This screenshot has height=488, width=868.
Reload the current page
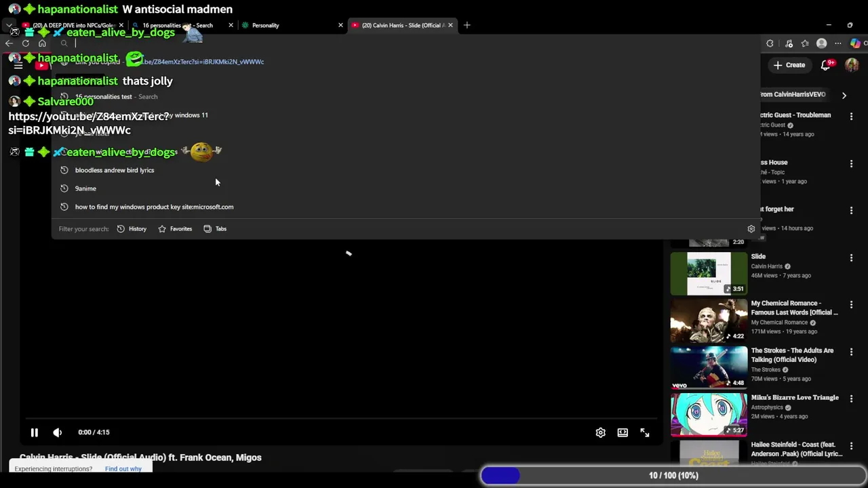26,43
